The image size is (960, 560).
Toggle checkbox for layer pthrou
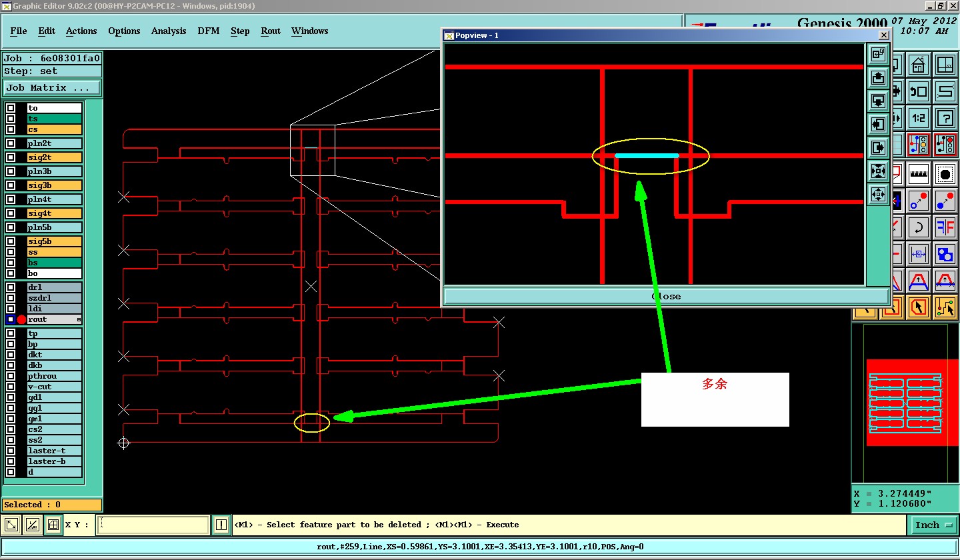[x=11, y=376]
